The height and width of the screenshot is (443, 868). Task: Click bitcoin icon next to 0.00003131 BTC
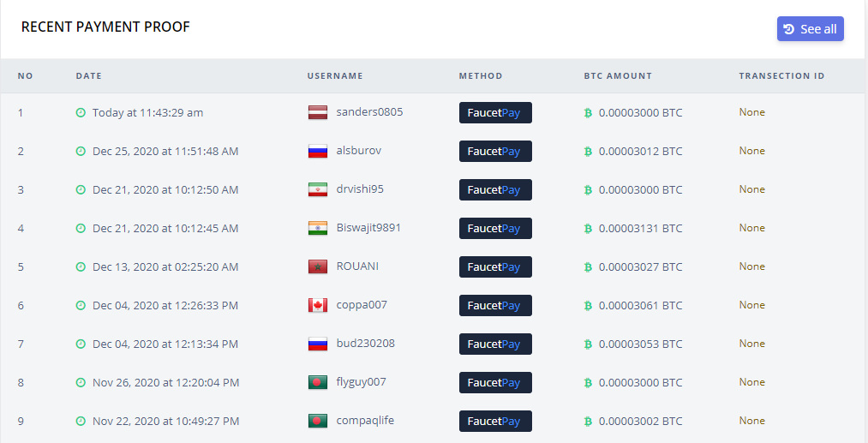588,228
